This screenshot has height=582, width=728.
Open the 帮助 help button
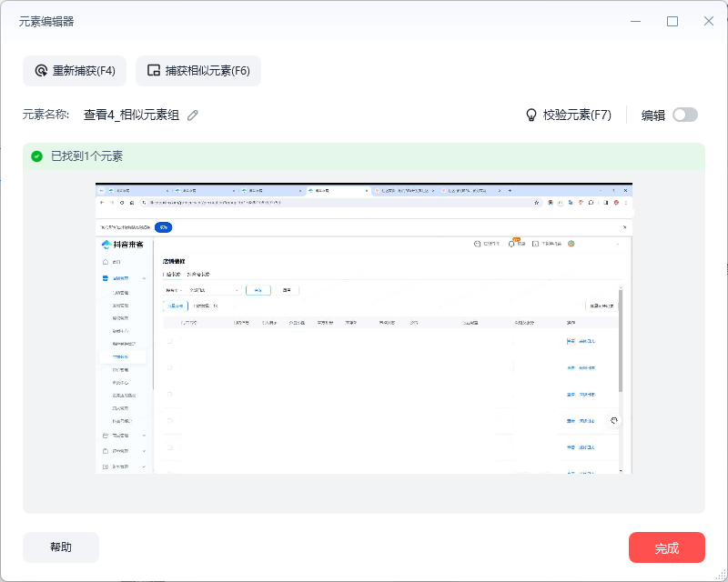61,547
